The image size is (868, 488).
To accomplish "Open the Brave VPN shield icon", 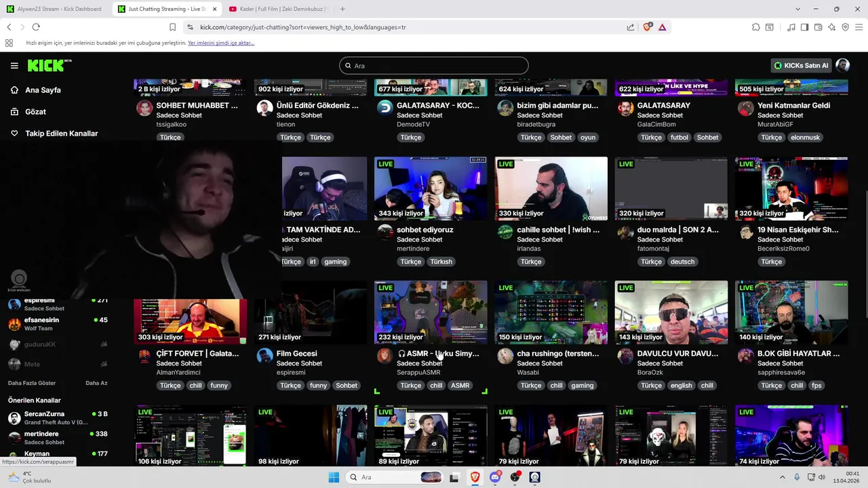I will pyautogui.click(x=846, y=27).
